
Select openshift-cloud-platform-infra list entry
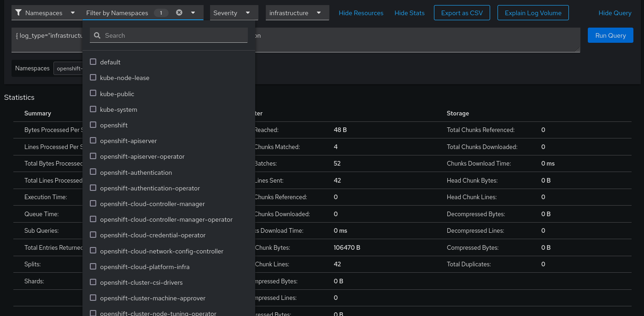click(x=144, y=267)
